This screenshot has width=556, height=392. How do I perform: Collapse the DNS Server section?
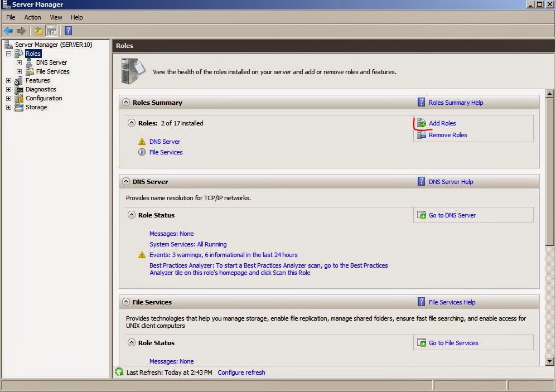[x=126, y=181]
